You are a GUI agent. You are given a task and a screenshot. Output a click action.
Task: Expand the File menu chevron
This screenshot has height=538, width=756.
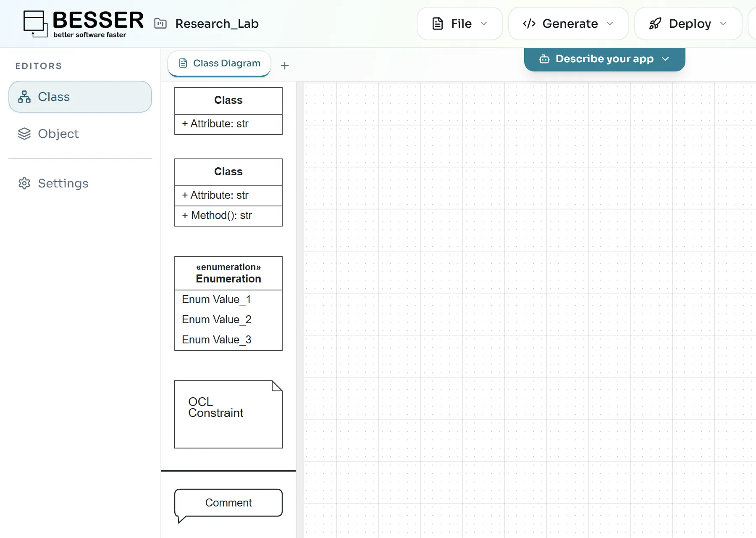[x=484, y=24]
